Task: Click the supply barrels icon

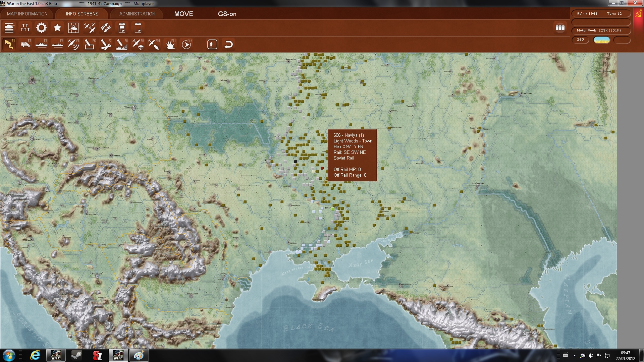Action: coord(560,28)
